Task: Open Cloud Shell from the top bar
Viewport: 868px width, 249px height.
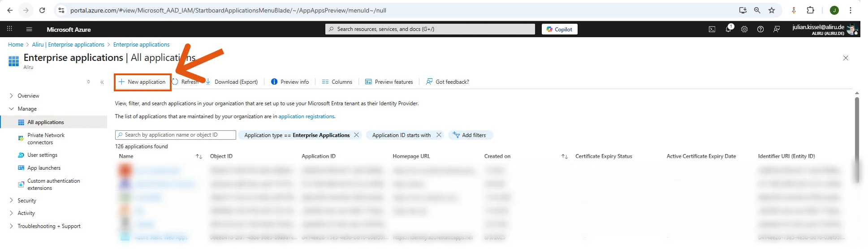Action: tap(712, 29)
